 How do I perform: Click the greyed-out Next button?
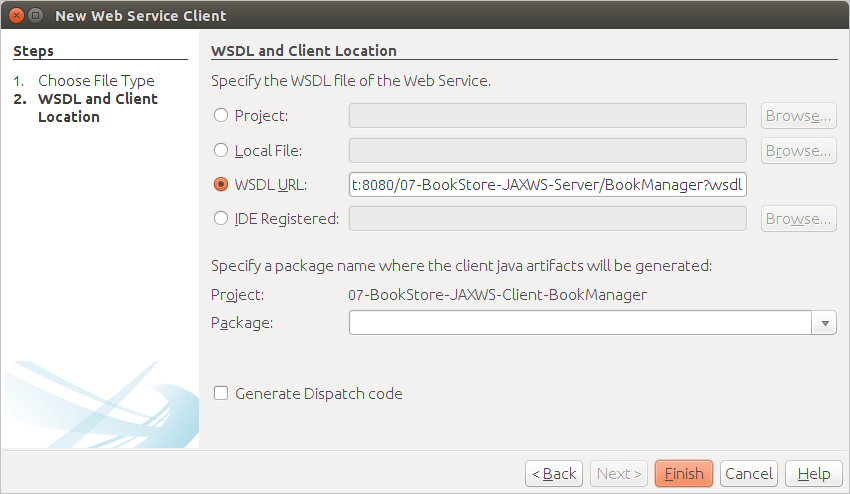click(619, 474)
